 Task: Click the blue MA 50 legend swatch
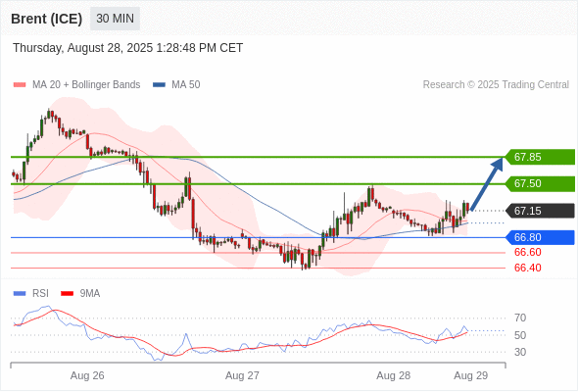point(159,85)
